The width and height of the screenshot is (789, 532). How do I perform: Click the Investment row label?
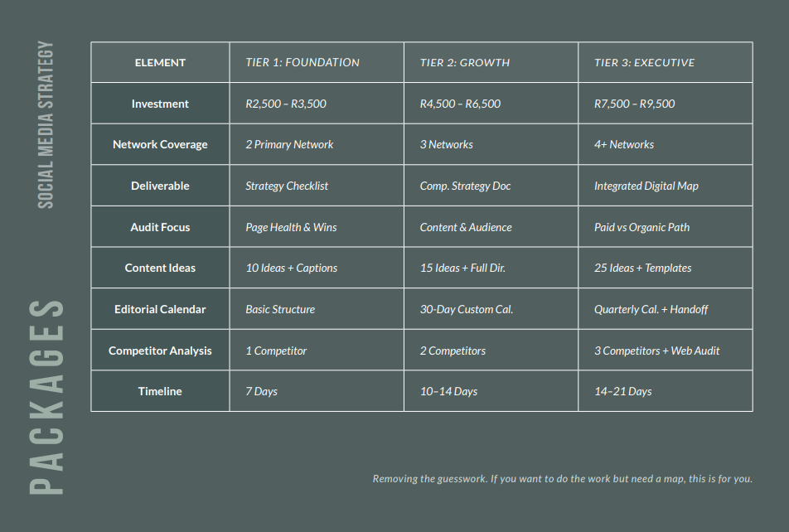click(160, 104)
